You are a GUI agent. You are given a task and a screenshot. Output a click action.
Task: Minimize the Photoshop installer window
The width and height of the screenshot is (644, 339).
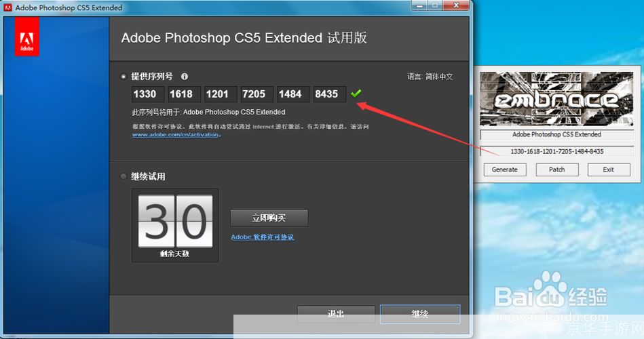(x=420, y=5)
